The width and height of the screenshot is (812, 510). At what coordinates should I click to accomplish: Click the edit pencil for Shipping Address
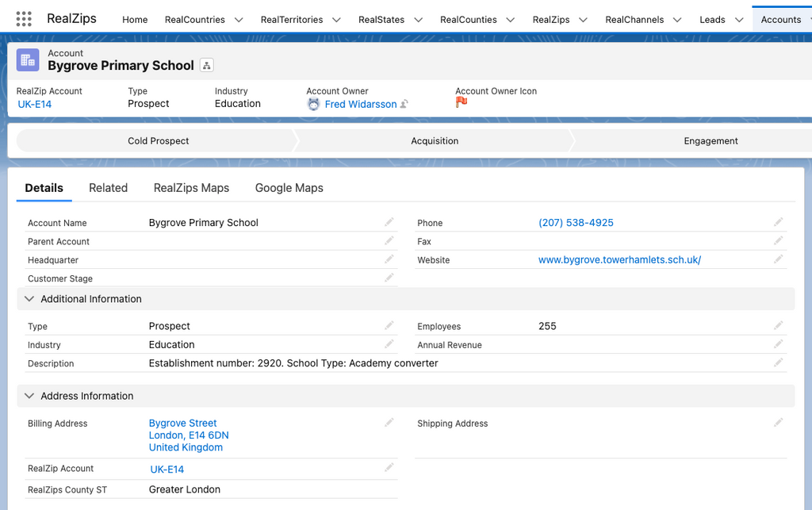click(x=778, y=424)
